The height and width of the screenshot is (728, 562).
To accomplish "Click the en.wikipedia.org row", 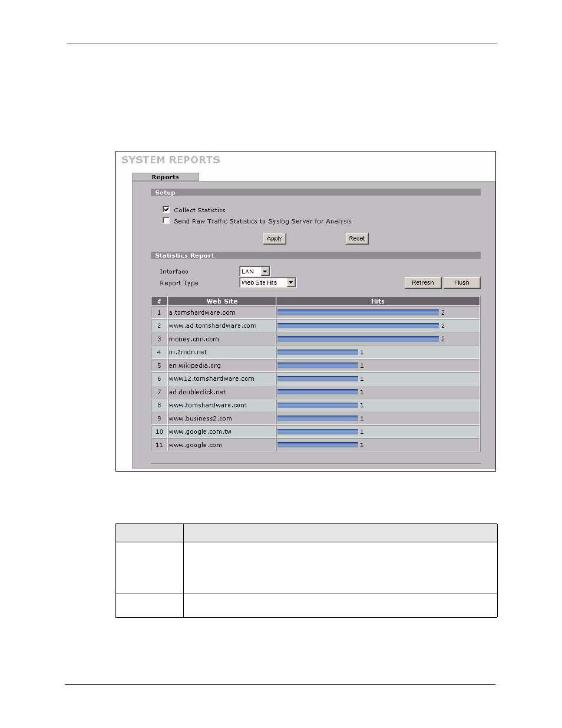I will click(x=195, y=366).
